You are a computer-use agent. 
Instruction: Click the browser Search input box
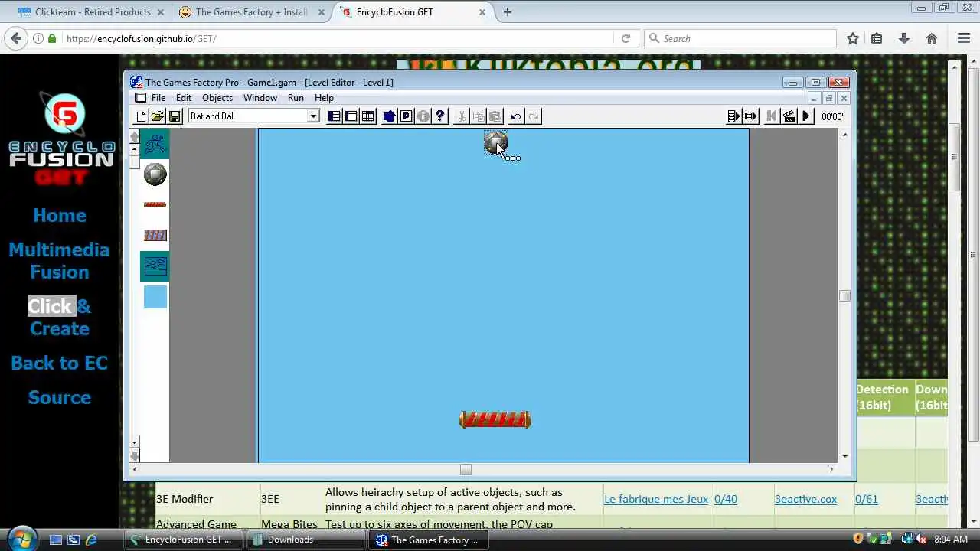(740, 38)
